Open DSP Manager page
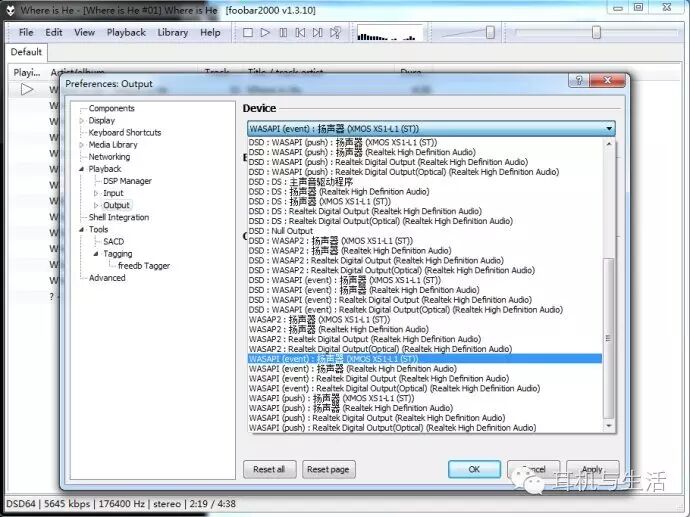Image resolution: width=690 pixels, height=517 pixels. (127, 181)
